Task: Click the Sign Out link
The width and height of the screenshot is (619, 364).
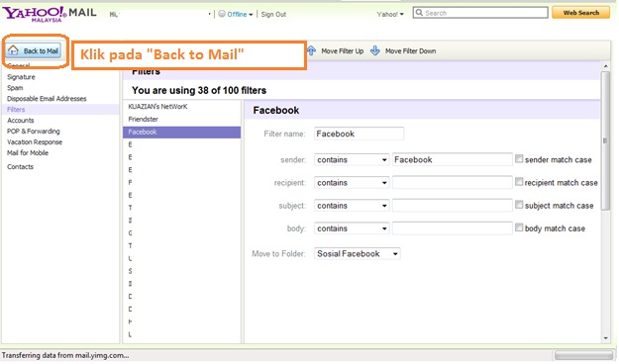Action: pos(273,14)
